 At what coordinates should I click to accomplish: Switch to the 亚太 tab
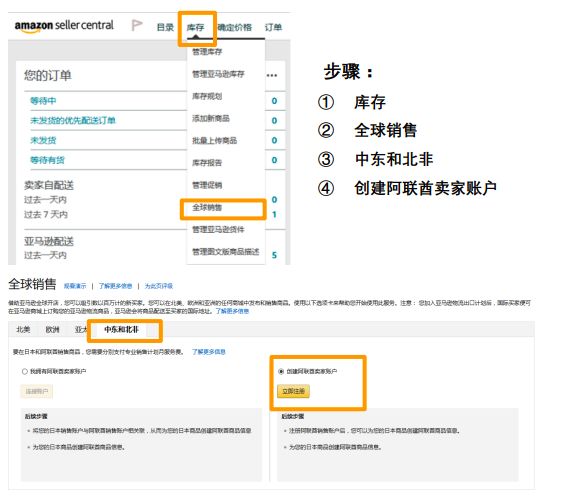pos(81,329)
